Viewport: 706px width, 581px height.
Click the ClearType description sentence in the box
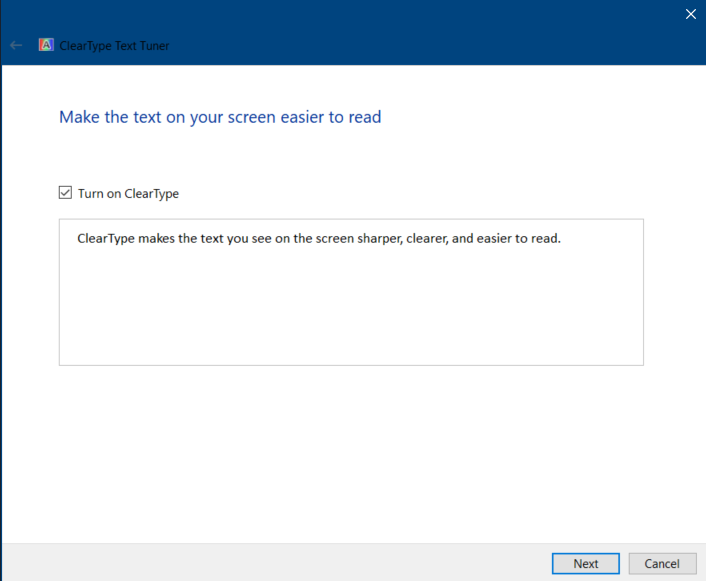point(319,238)
